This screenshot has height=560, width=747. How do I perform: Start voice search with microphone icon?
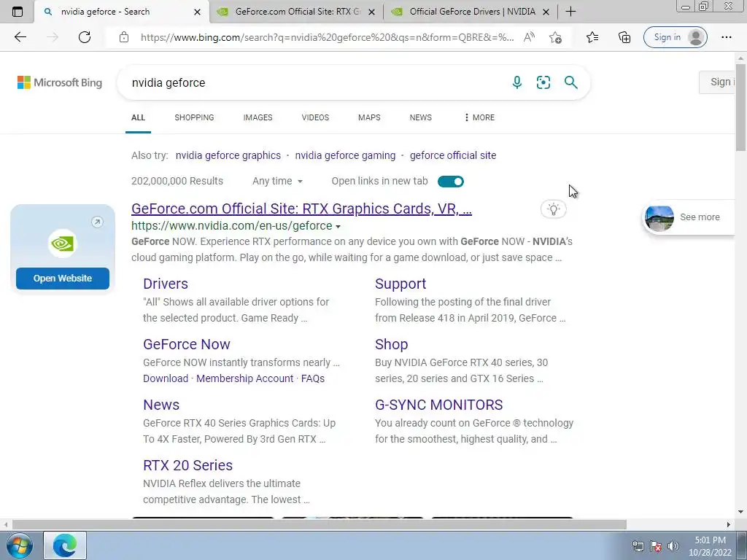point(517,82)
